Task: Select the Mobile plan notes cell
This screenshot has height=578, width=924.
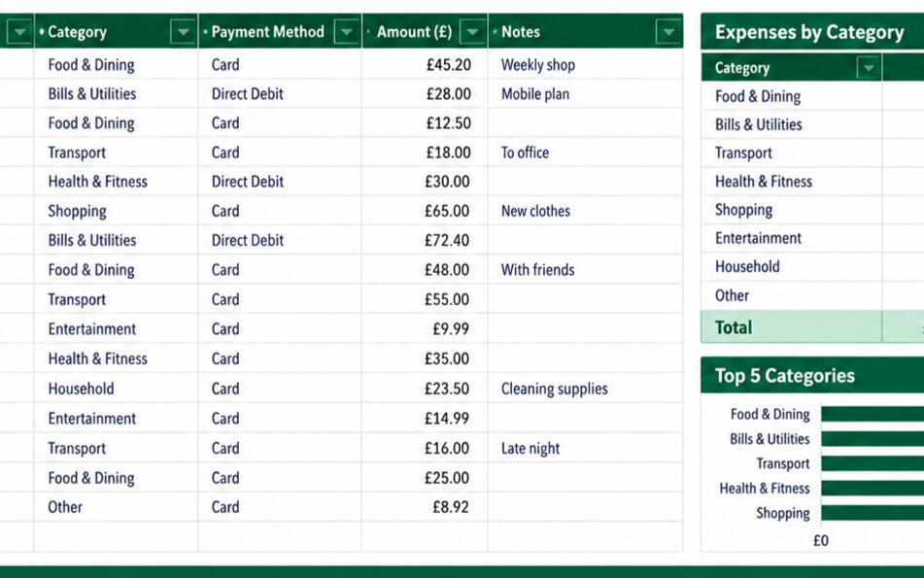Action: pyautogui.click(x=585, y=94)
